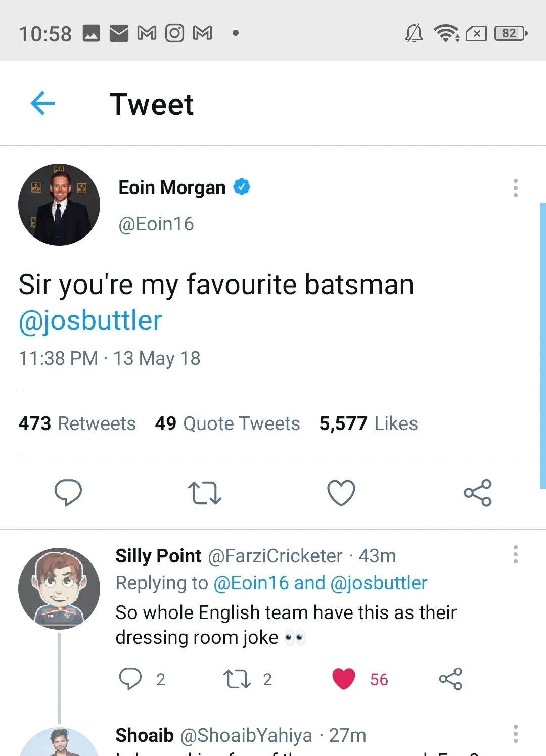This screenshot has height=756, width=546.
Task: Open options menu for Eoin Morgan's tweet
Action: pos(515,188)
